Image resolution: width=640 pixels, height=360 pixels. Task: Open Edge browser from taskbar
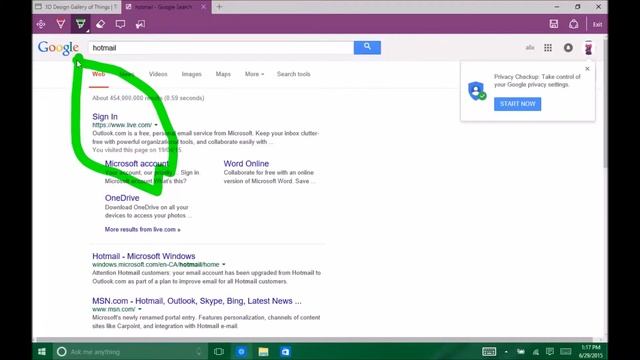241,351
